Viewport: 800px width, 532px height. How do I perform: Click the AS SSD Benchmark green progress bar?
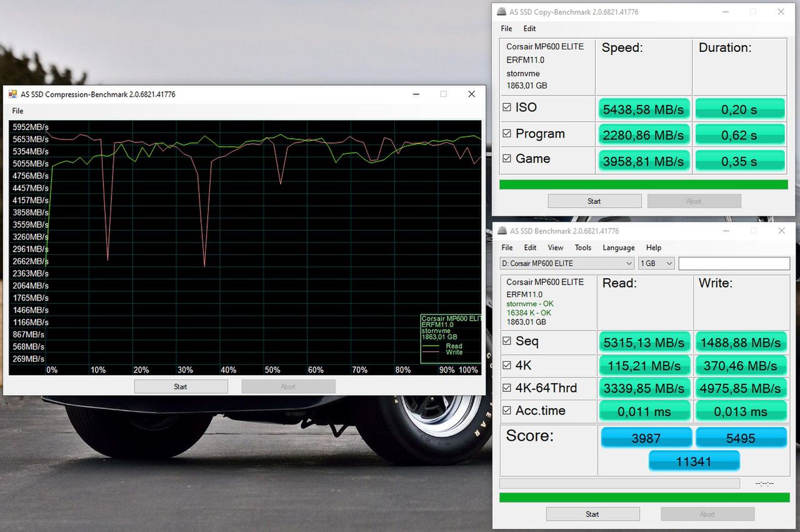tap(644, 497)
